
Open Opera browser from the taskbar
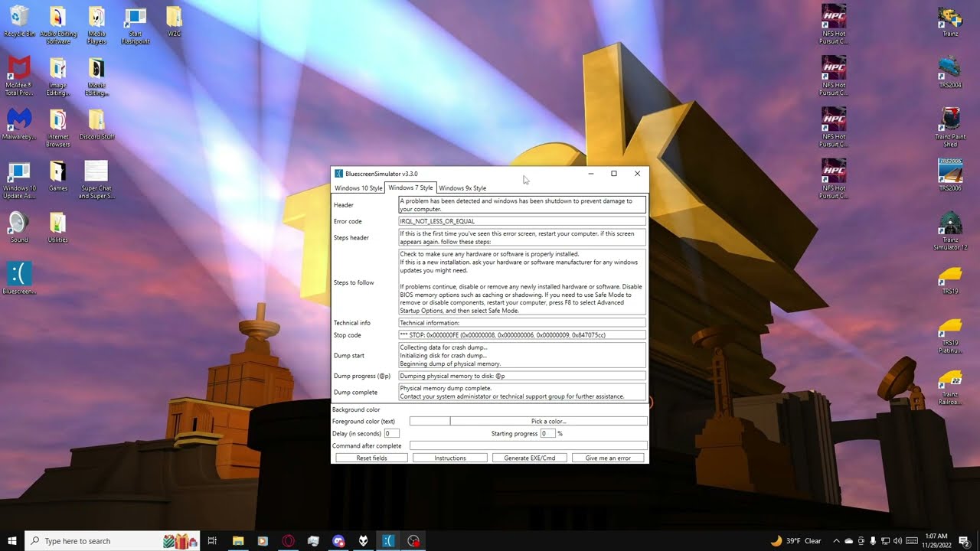[x=288, y=540]
